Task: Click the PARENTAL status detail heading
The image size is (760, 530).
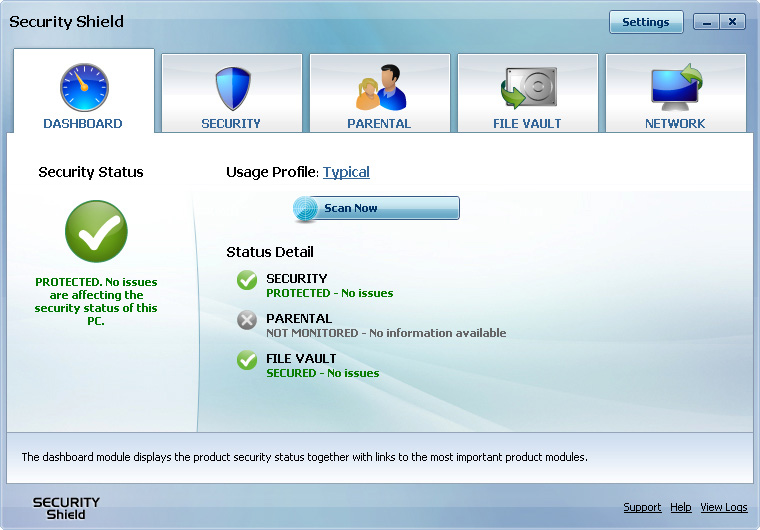Action: click(299, 319)
